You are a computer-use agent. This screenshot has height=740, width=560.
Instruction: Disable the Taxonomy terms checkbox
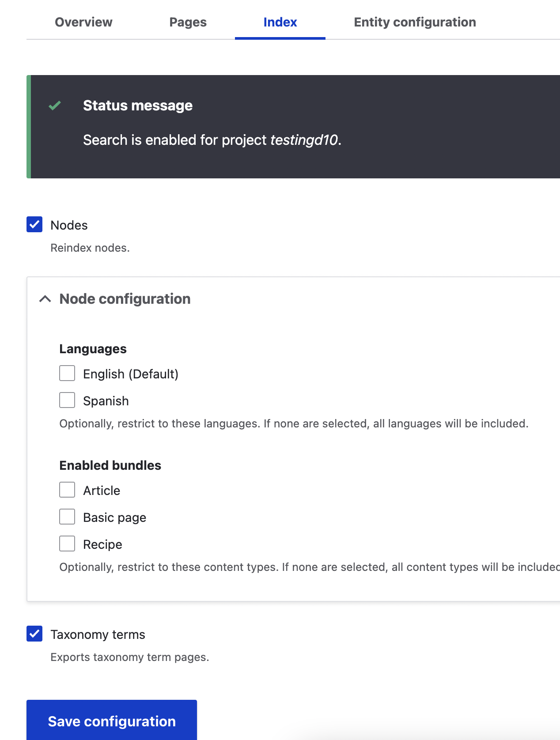pyautogui.click(x=34, y=634)
